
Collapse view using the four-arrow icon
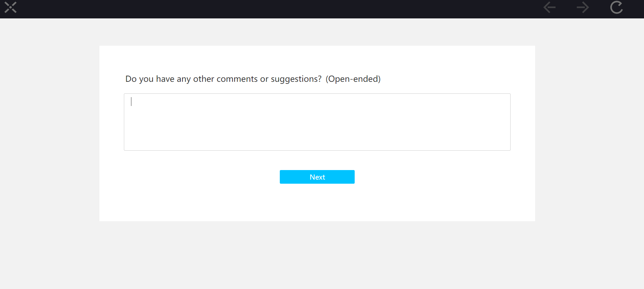tap(11, 7)
